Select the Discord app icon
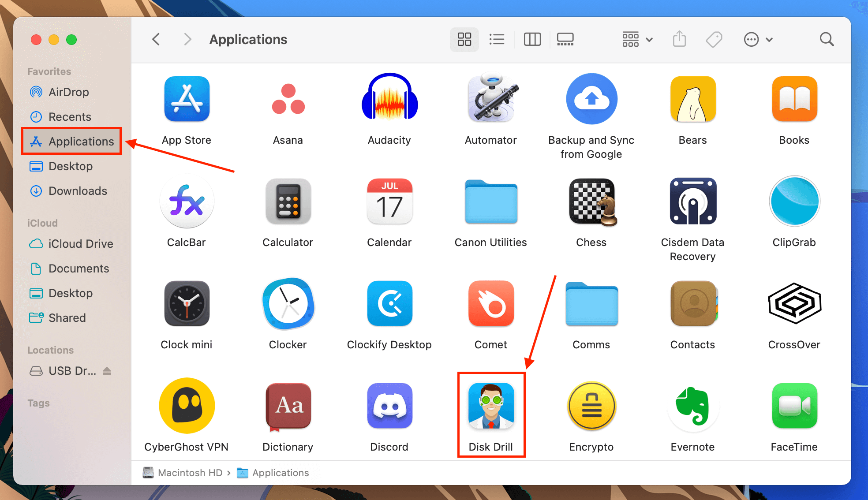 coord(389,406)
